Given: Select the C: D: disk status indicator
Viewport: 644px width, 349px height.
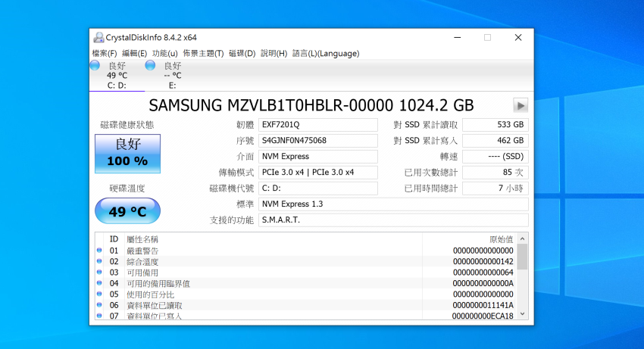Looking at the screenshot, I should click(x=95, y=65).
